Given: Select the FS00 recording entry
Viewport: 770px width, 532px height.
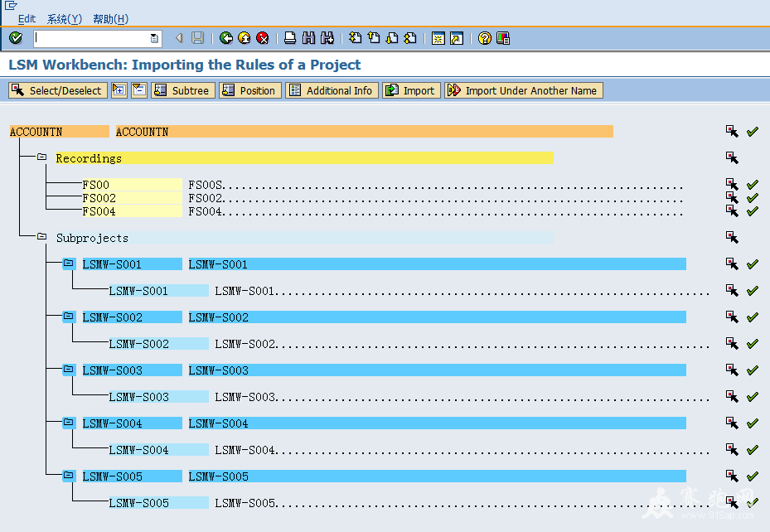Looking at the screenshot, I should (132, 185).
